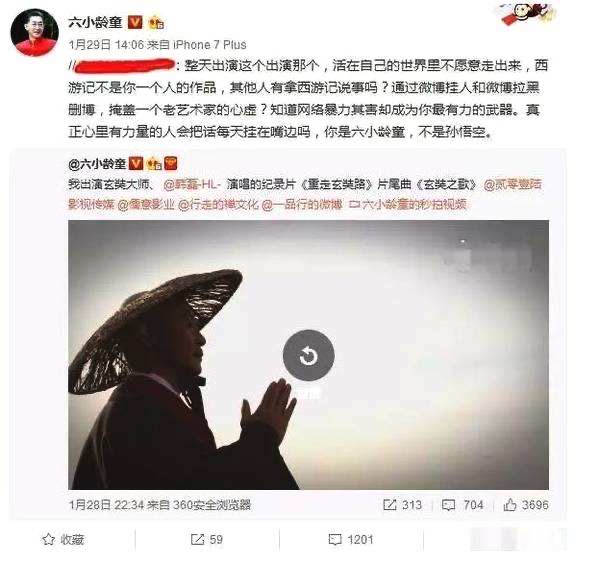600x562 pixels.
Task: Open comments with count 1201
Action: [x=351, y=540]
